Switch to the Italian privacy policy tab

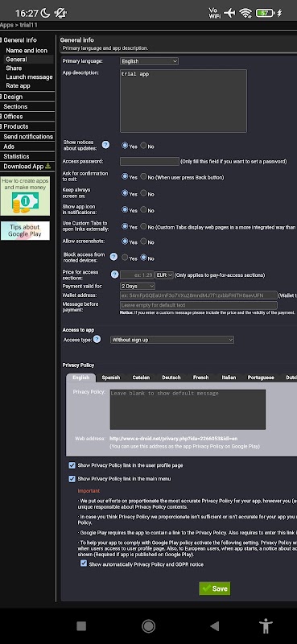(229, 378)
